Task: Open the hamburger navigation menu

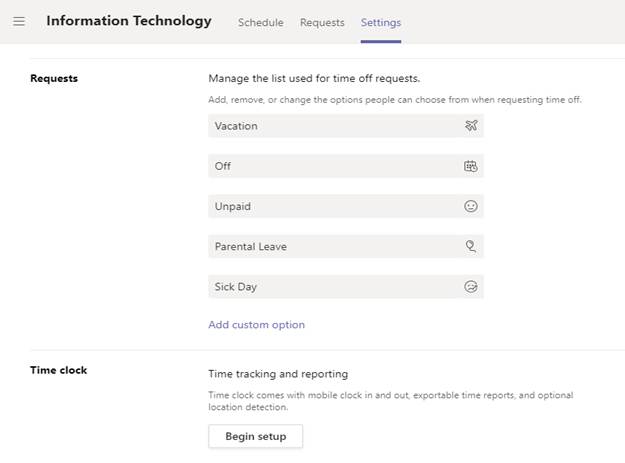Action: coord(19,22)
